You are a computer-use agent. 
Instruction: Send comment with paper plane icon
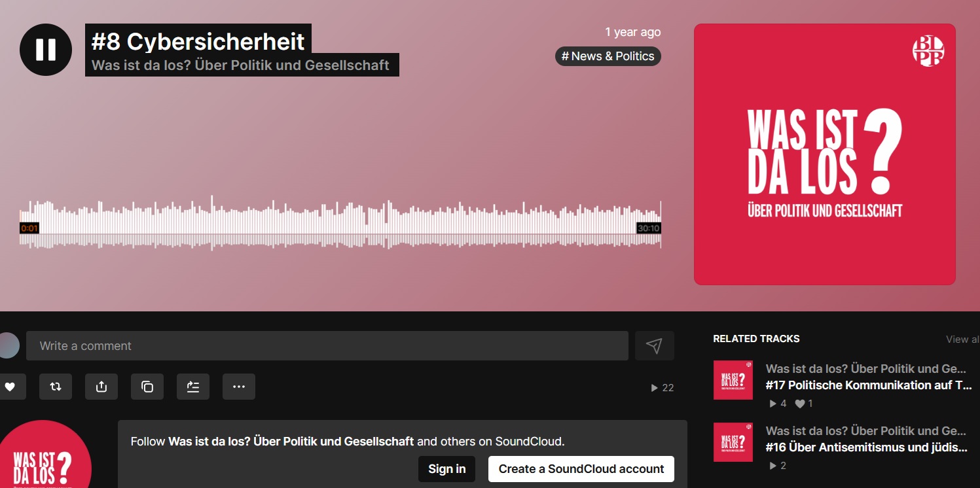654,345
